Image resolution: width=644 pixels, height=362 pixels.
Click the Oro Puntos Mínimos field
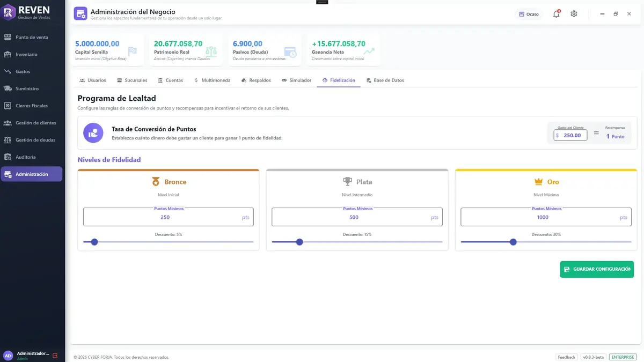pos(546,217)
